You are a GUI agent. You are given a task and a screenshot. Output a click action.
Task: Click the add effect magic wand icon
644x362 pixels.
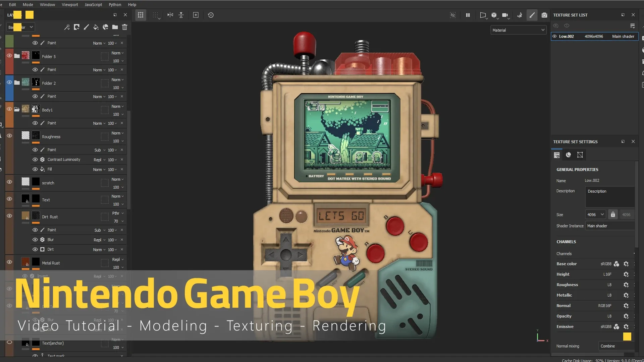click(67, 27)
